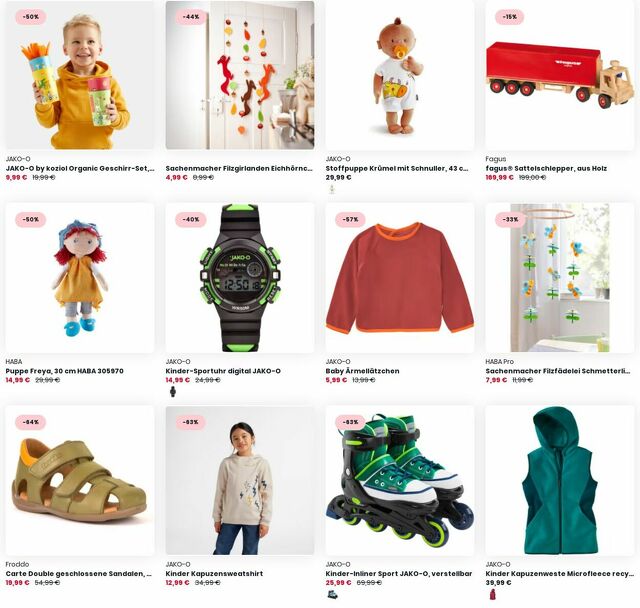Viewport: 640px width, 608px height.
Task: View the green Froddo sandal image
Action: coord(80,480)
